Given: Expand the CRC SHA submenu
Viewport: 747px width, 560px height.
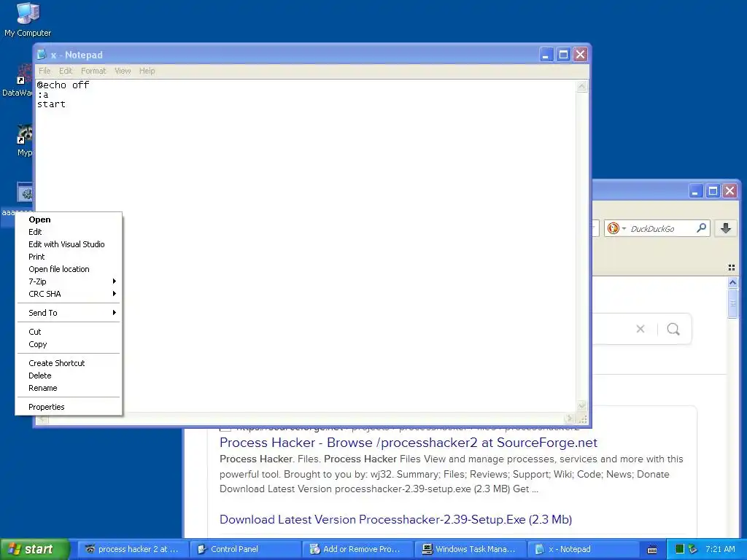Looking at the screenshot, I should coord(68,294).
